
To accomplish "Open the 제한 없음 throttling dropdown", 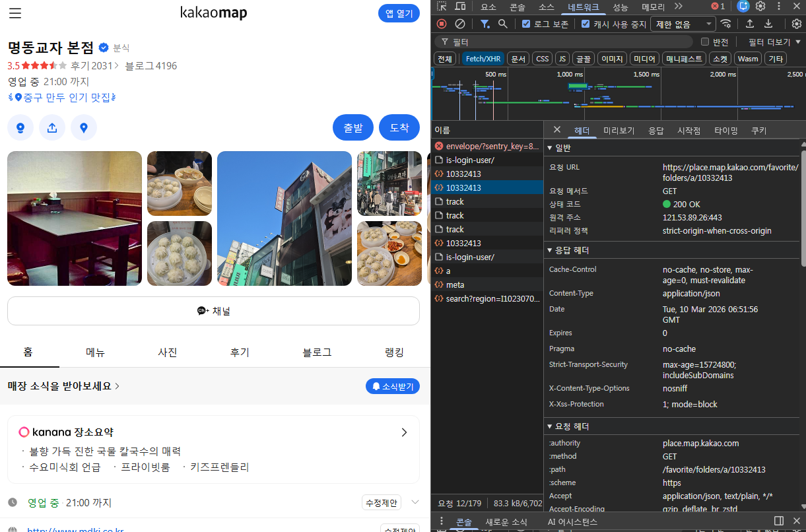I will [x=683, y=24].
